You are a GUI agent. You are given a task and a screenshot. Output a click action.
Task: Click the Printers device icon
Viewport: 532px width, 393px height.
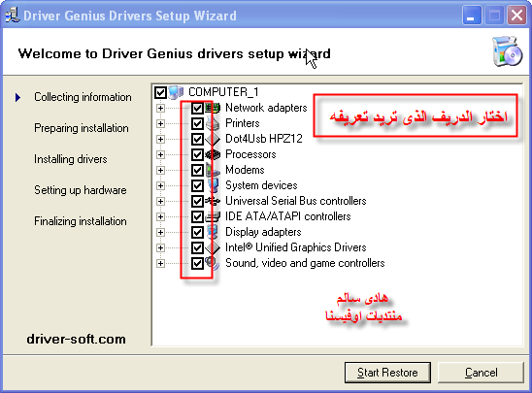213,123
